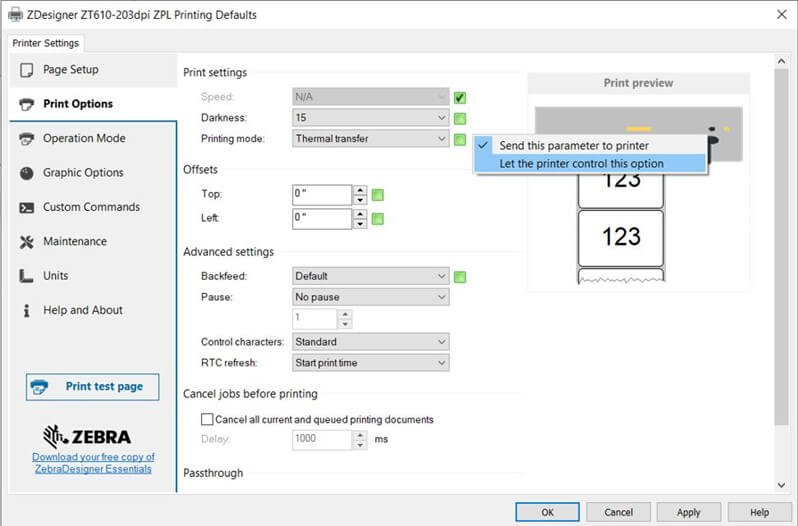The height and width of the screenshot is (526, 798).
Task: Toggle the Top offset green parameter box
Action: pos(378,195)
